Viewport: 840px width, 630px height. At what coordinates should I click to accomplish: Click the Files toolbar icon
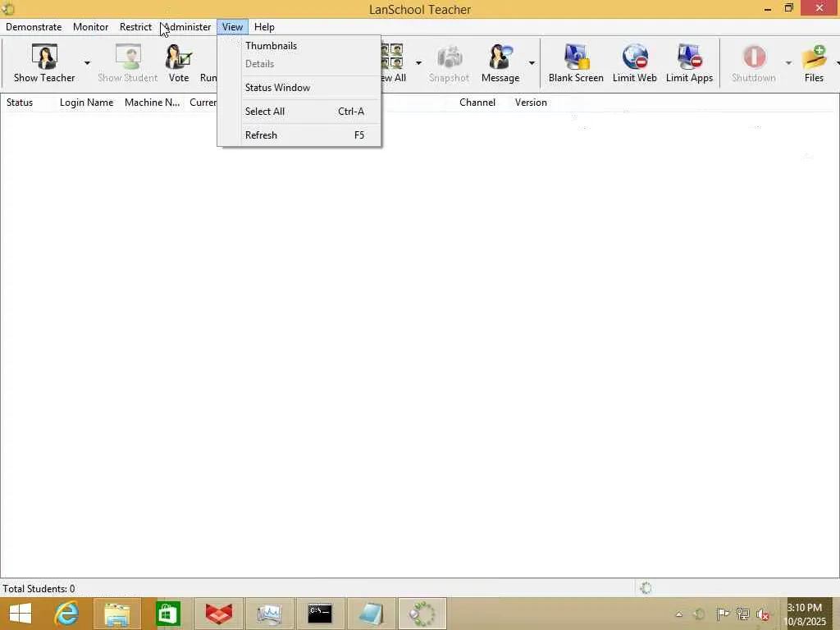click(x=814, y=63)
